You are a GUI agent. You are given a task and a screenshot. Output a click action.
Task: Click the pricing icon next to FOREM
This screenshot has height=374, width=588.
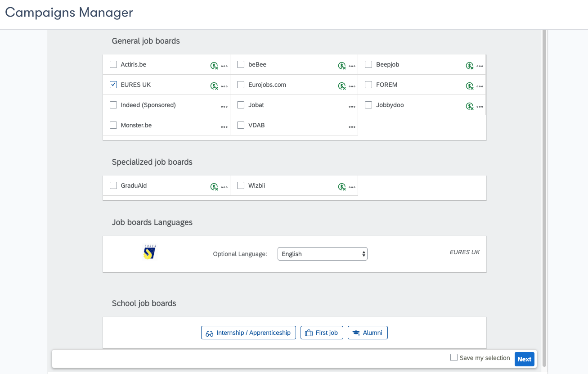(x=470, y=86)
